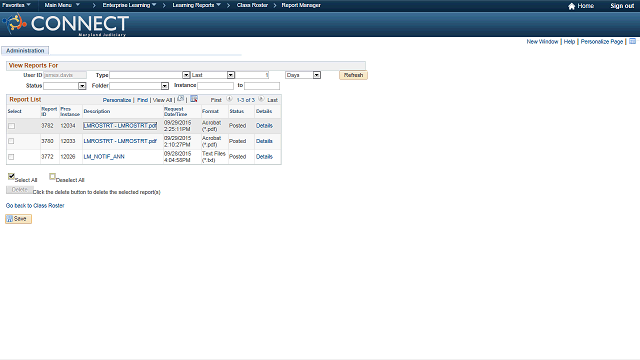Expand the Favorites menu
Screen dimensions: 640x360
pyautogui.click(x=16, y=5)
